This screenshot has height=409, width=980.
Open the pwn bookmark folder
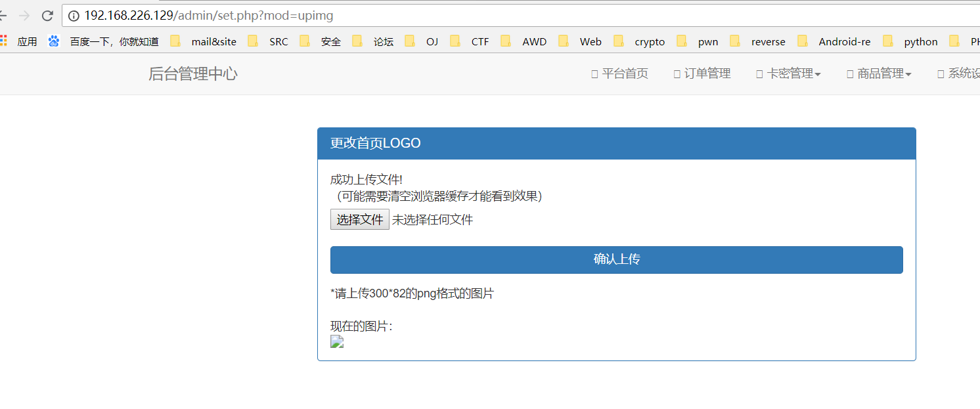click(x=697, y=41)
